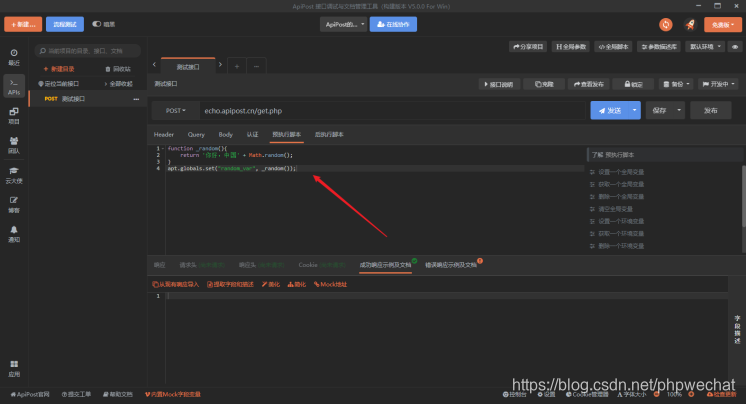Open the POST method dropdown
Viewport: 746px width, 404px height.
point(176,111)
